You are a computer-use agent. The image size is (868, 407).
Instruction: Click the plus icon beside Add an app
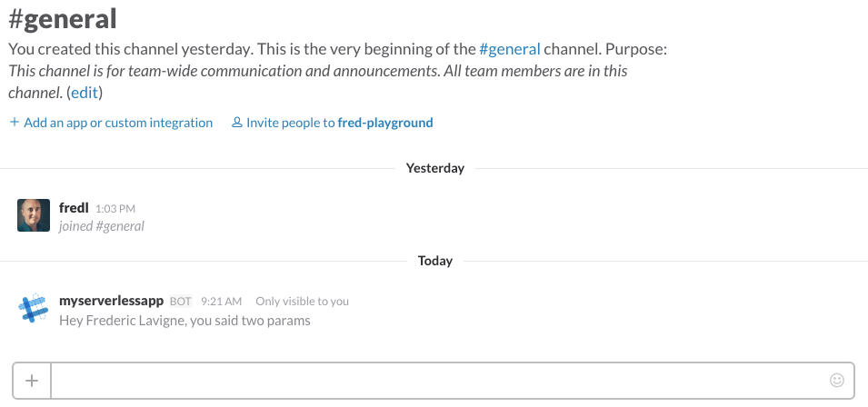(x=14, y=123)
